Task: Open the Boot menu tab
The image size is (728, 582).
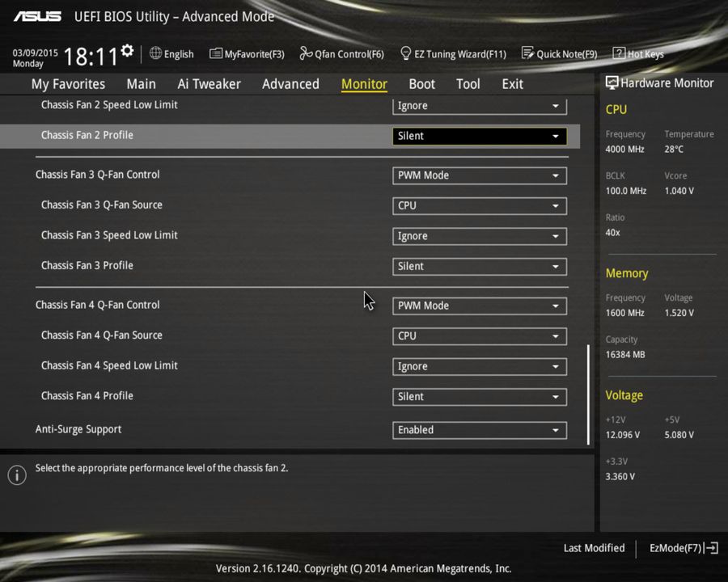Action: pos(421,83)
